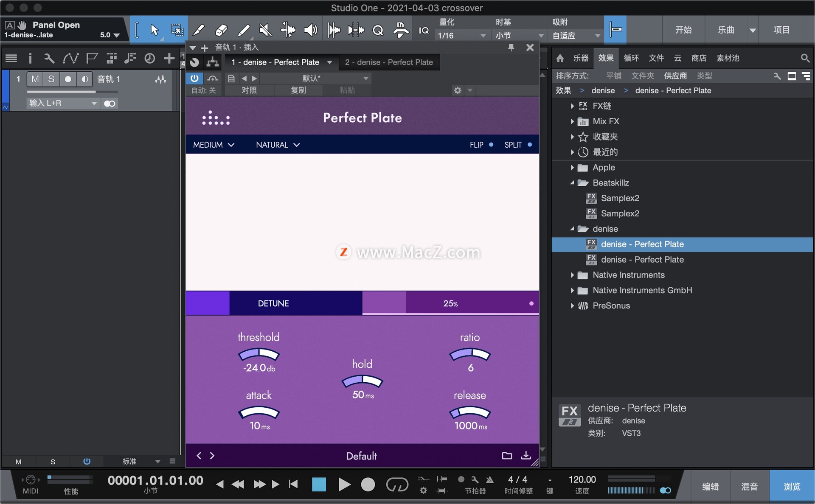Screen dimensions: 815x504
Task: Select the Arrow tool
Action: (x=155, y=30)
